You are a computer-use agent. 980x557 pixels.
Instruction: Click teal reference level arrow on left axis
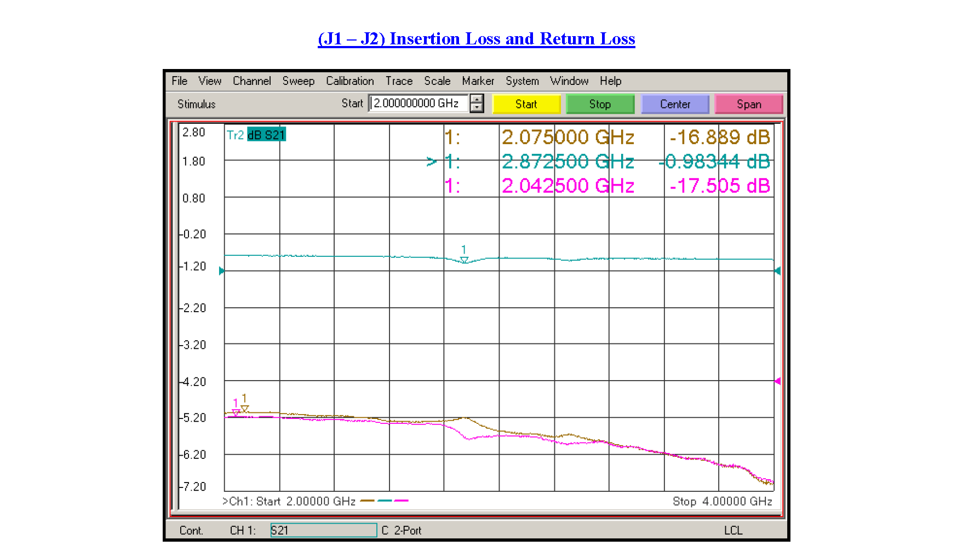point(221,271)
